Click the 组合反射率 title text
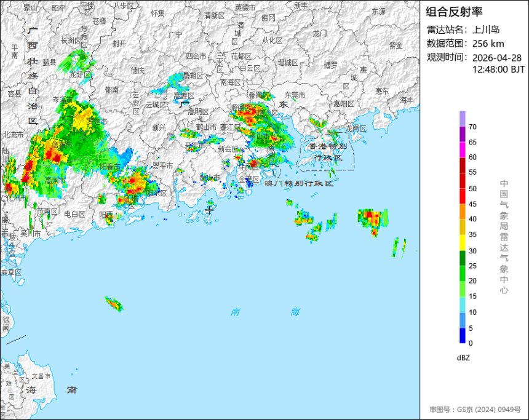Viewport: 529px width, 420px height. click(454, 12)
